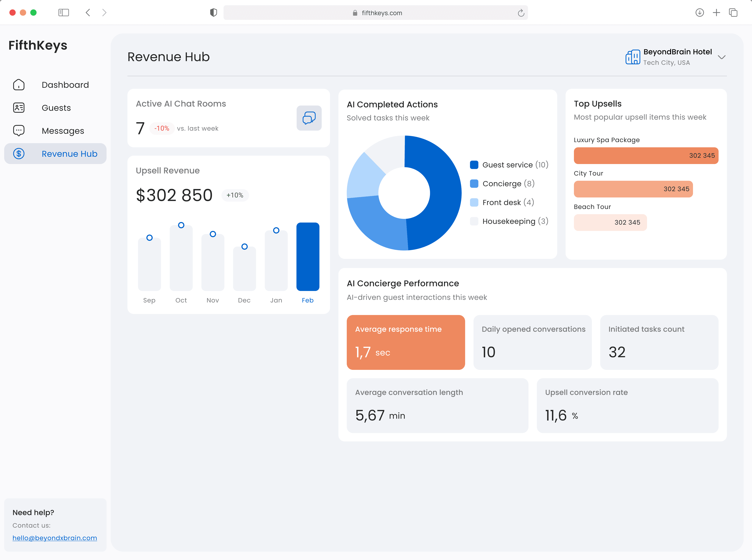
Task: Click the Top Upsells heading
Action: click(x=597, y=104)
